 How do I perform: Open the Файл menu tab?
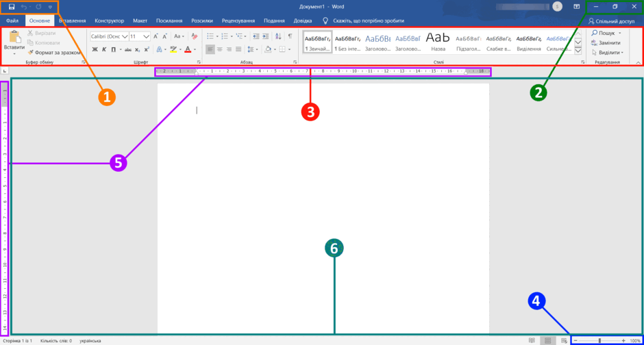click(12, 21)
